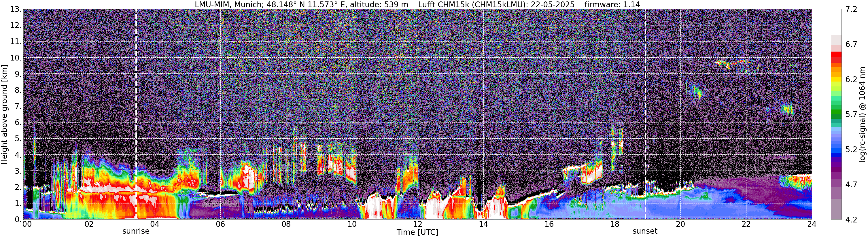The width and height of the screenshot is (868, 238).
Task: Click the time tick label '08'
Action: click(x=286, y=224)
